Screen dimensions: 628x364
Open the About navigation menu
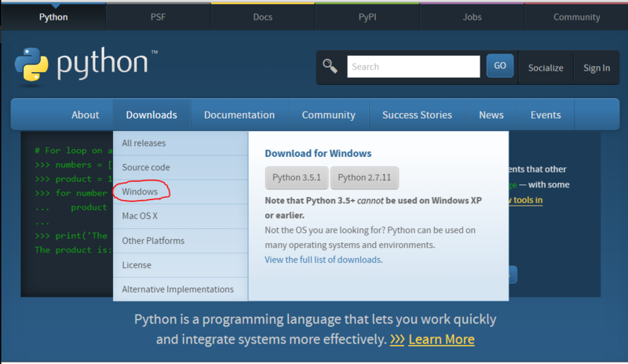pos(86,115)
